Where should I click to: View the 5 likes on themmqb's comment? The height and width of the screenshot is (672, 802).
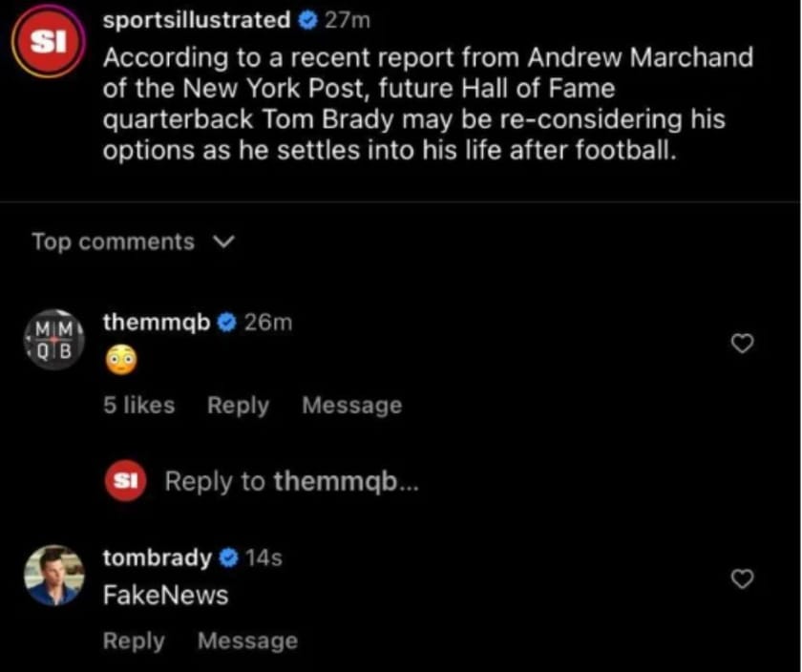(x=138, y=405)
